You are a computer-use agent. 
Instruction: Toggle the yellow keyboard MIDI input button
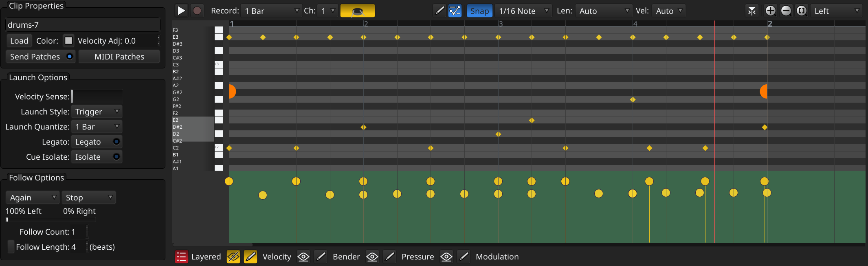[x=357, y=11]
